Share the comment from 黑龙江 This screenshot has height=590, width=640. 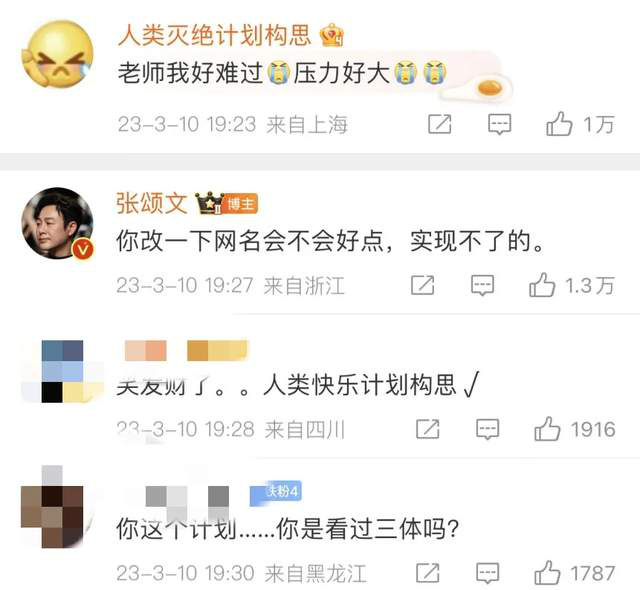coord(427,573)
